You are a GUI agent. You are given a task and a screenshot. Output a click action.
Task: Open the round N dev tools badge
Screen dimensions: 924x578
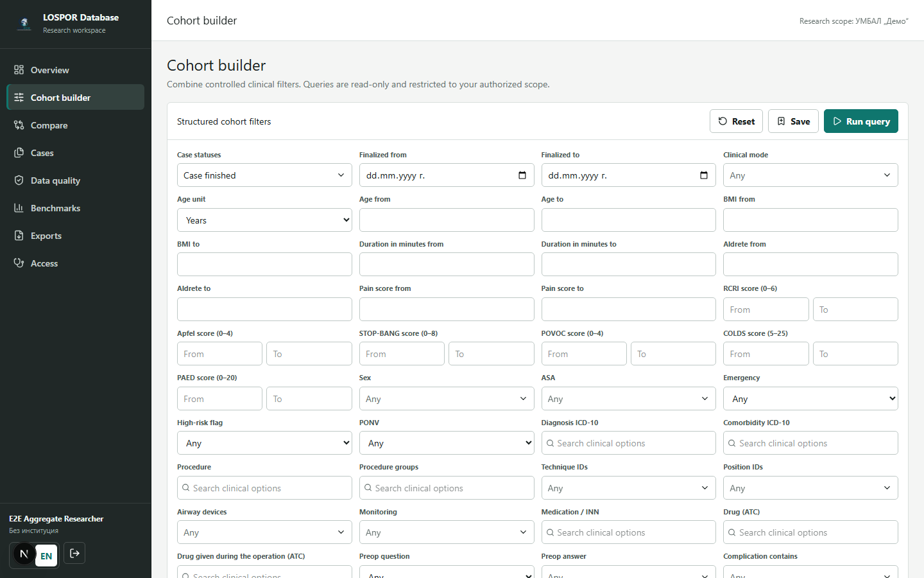click(x=24, y=554)
